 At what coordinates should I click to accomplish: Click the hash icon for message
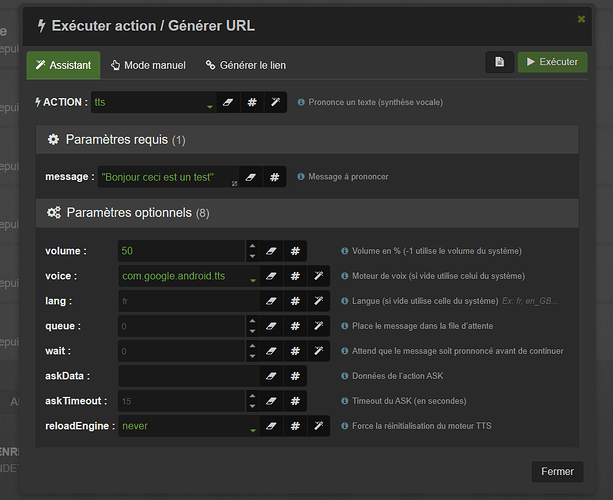click(x=274, y=177)
